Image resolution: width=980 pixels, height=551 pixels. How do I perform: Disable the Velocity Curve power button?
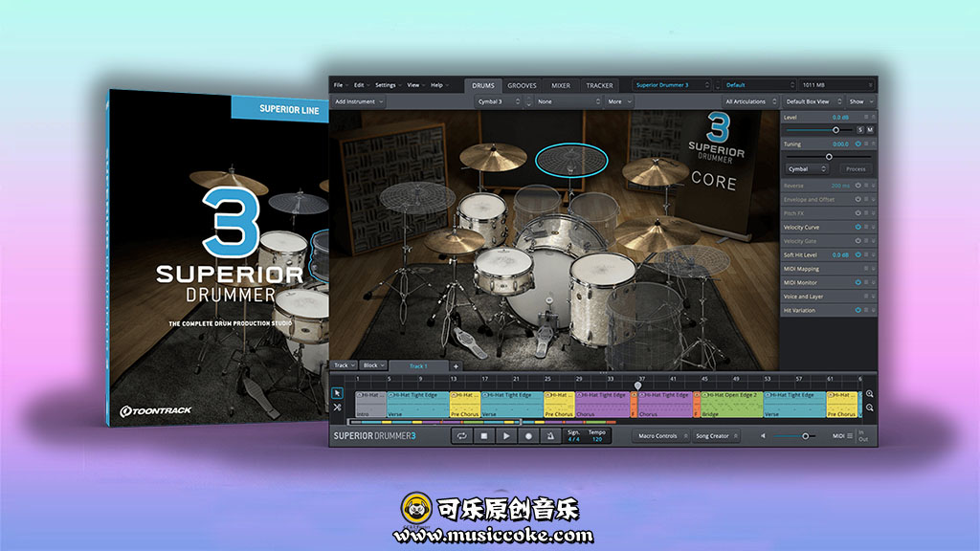pyautogui.click(x=858, y=227)
